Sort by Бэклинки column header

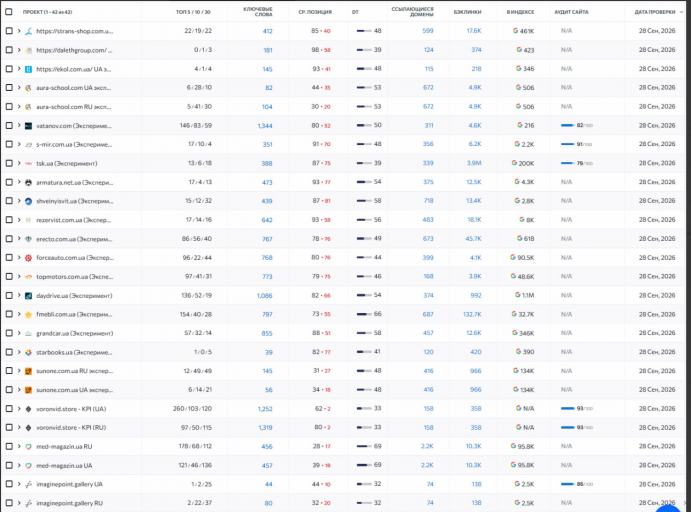(468, 12)
